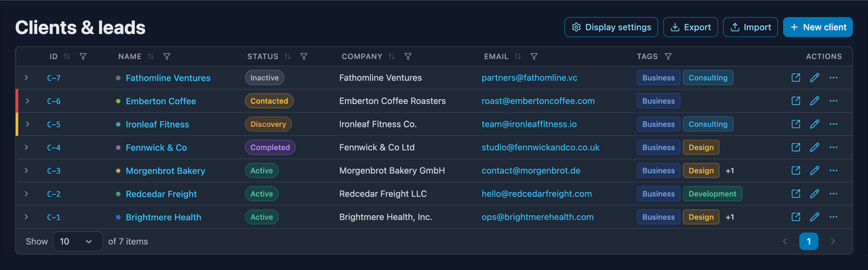Expand the C-7 Fathomline Ventures row
The width and height of the screenshot is (868, 270).
coord(26,78)
